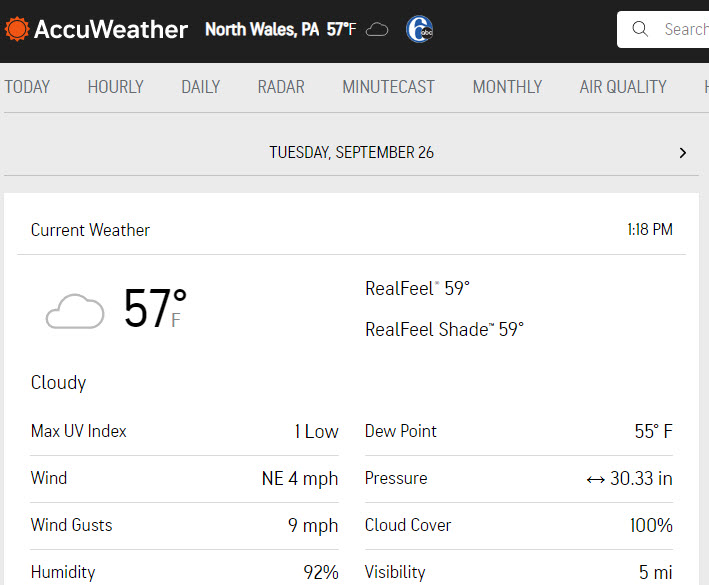Click the pressure steady arrow icon
Viewport: 709px width, 585px height.
tap(596, 480)
